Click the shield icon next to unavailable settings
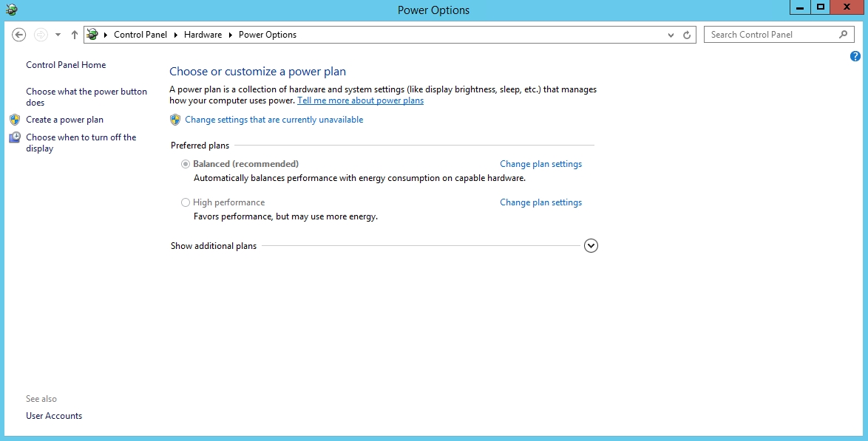The width and height of the screenshot is (868, 441). tap(175, 119)
